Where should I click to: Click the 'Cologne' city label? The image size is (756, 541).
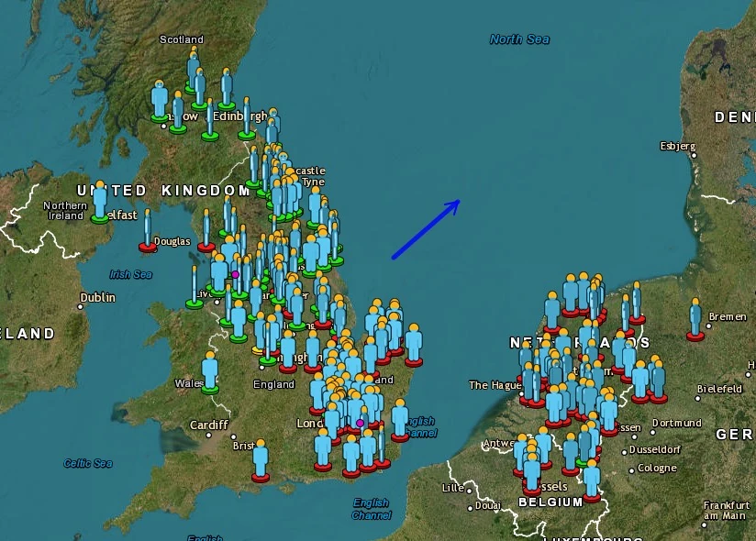coord(657,469)
